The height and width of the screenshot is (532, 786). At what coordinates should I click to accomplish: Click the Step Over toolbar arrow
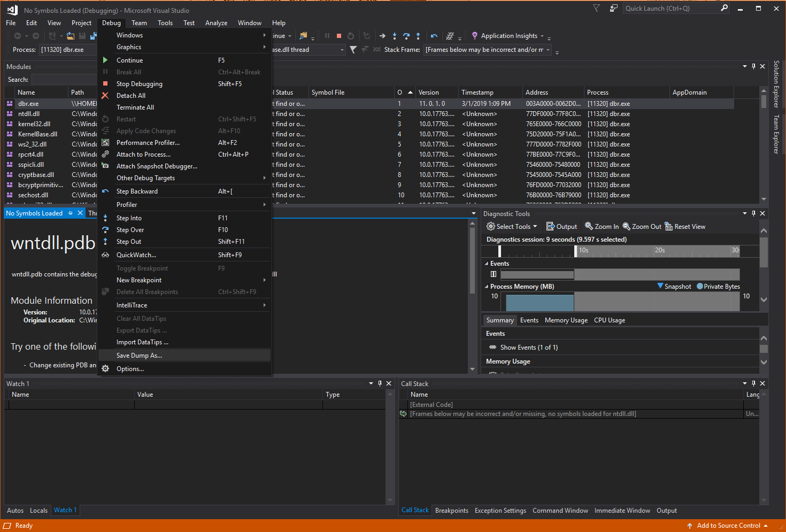point(406,36)
